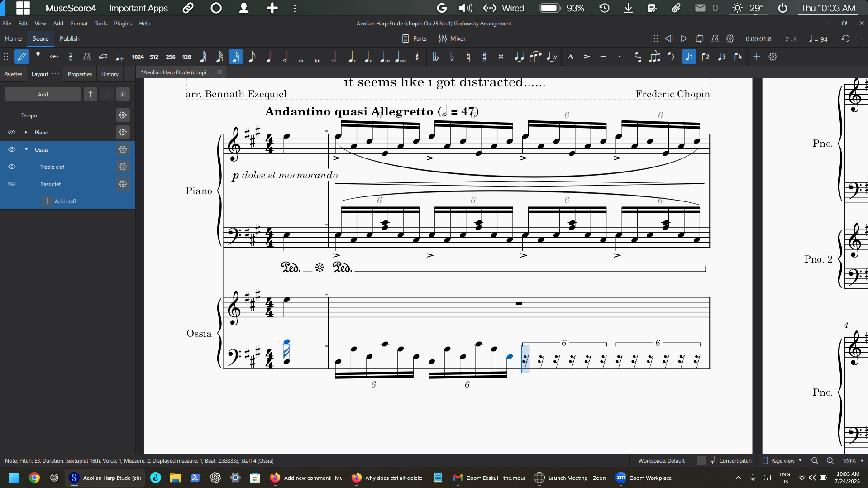
Task: Apply double flat accidental
Action: (x=435, y=57)
